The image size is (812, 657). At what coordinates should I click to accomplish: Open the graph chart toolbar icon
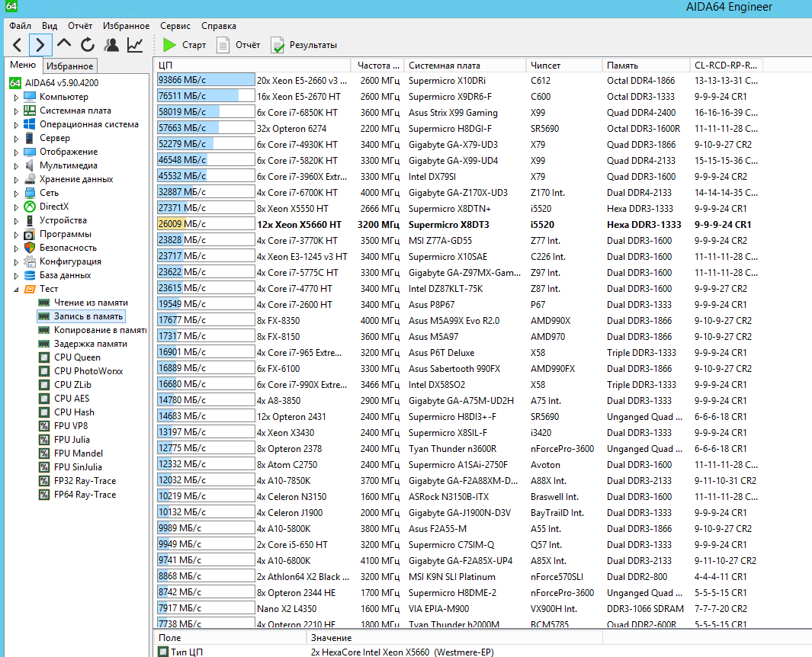click(x=135, y=45)
